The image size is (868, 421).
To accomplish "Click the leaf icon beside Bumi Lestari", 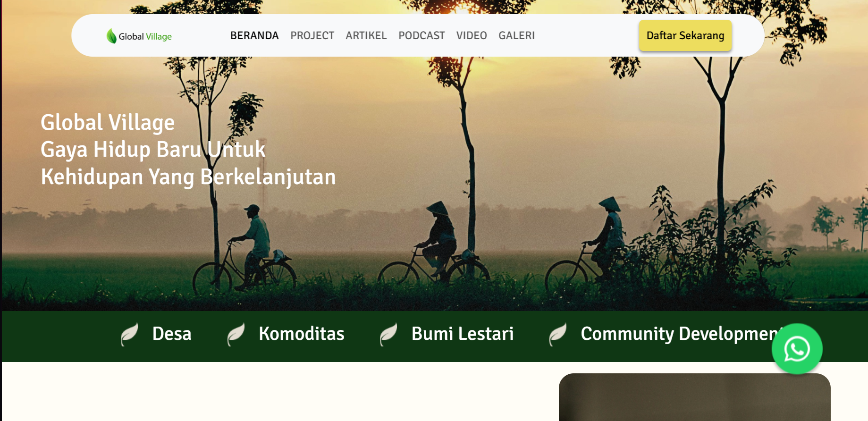I will [388, 334].
